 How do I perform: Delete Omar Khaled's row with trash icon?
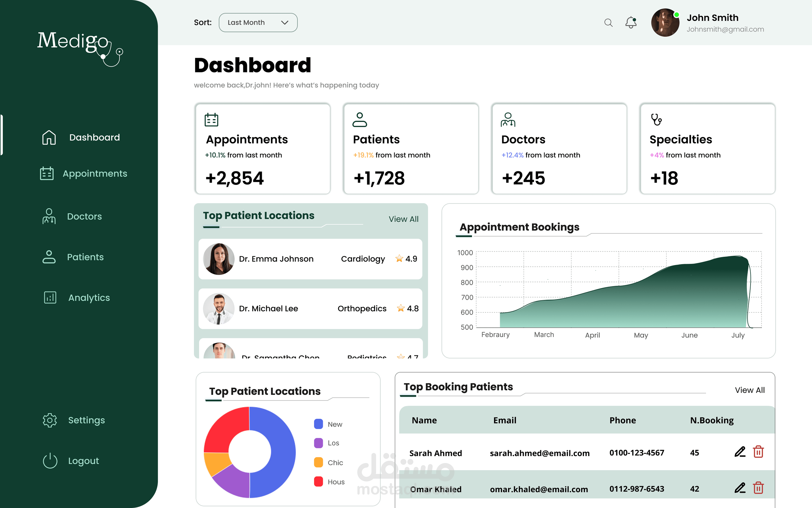point(758,488)
